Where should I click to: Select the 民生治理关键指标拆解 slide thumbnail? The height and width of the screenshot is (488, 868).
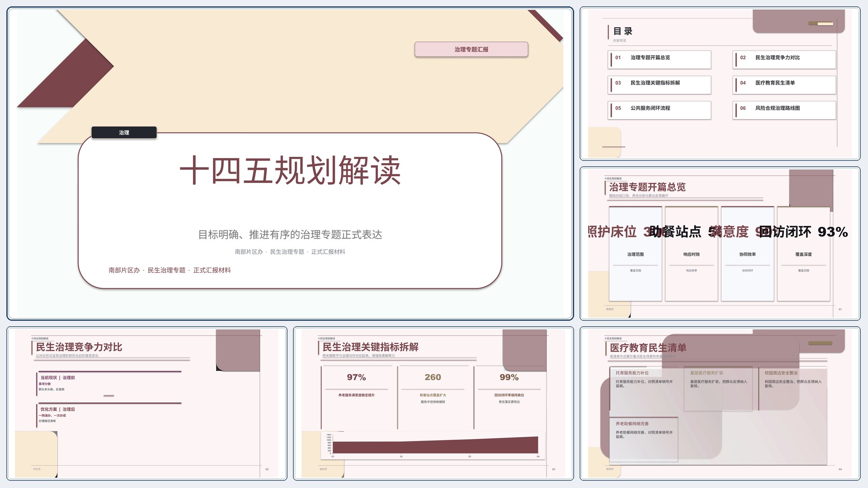[x=433, y=404]
